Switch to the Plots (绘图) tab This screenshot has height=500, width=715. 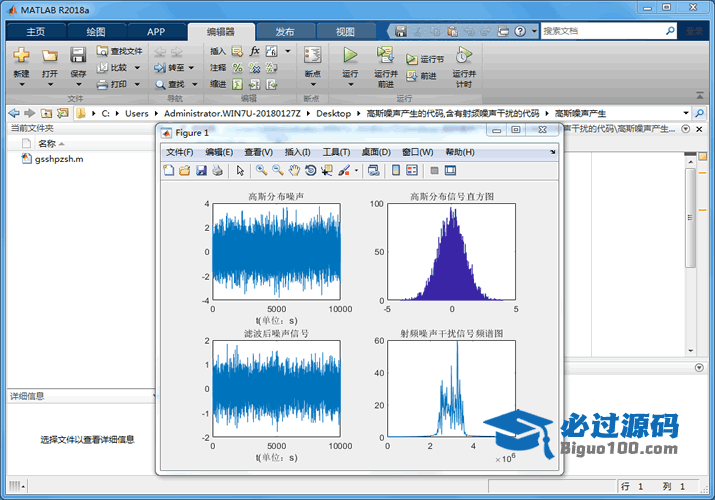click(96, 32)
